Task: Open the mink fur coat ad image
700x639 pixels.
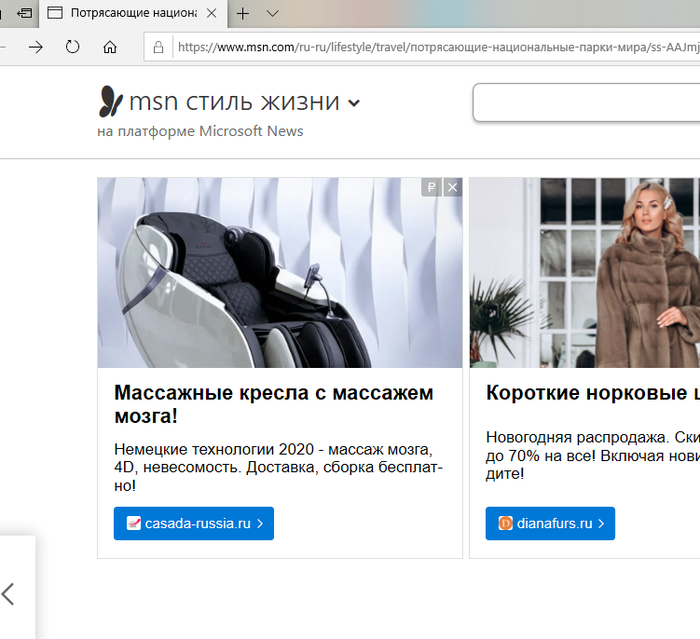Action: click(585, 273)
